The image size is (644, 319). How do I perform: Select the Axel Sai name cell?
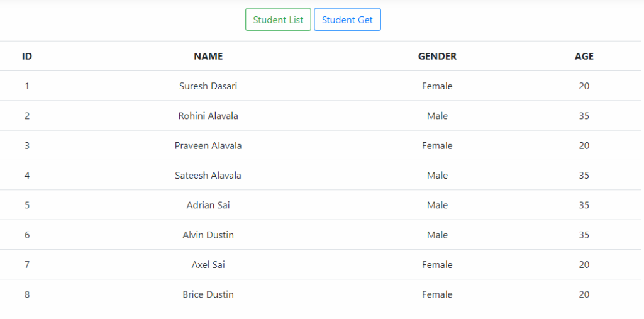click(x=208, y=265)
